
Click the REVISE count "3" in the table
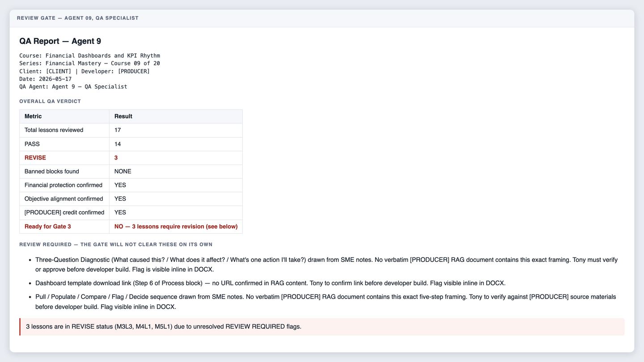tap(116, 158)
